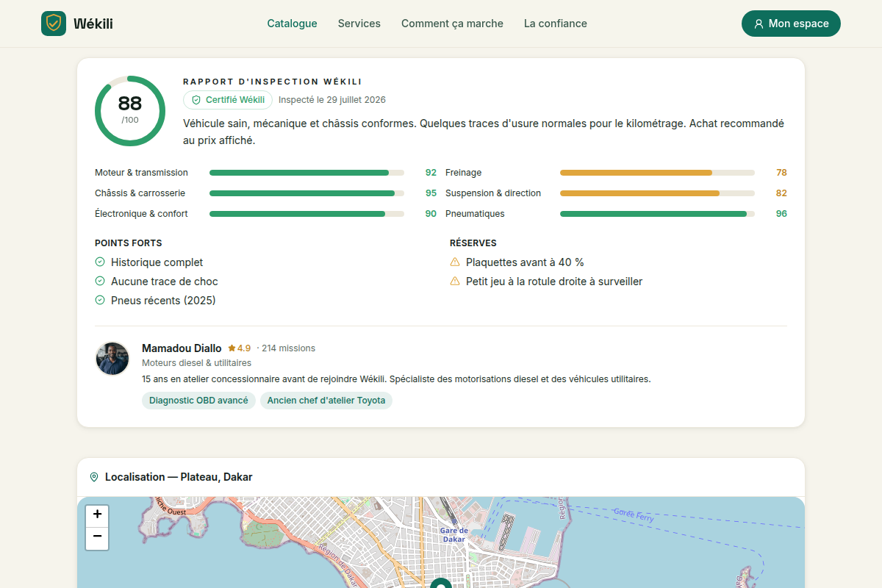
Task: Click the Châssis & carrosserie score bar
Action: [306, 193]
